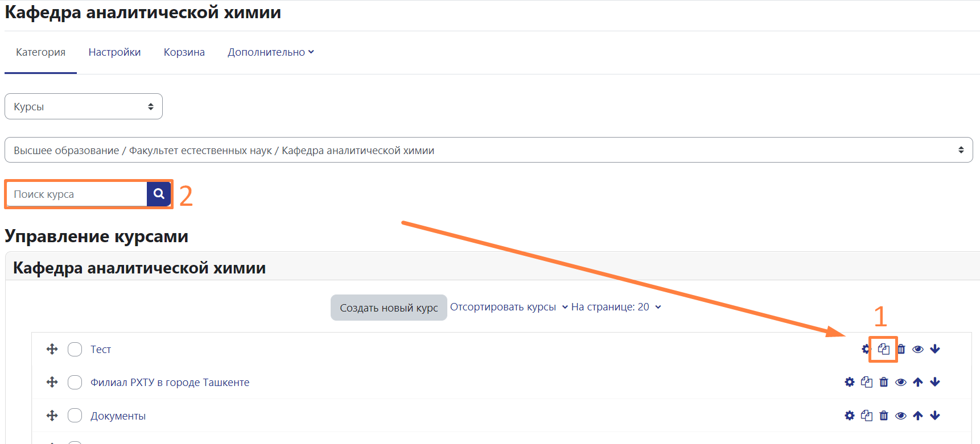The width and height of the screenshot is (980, 444).
Task: Switch to the Настройки tab
Action: 114,52
